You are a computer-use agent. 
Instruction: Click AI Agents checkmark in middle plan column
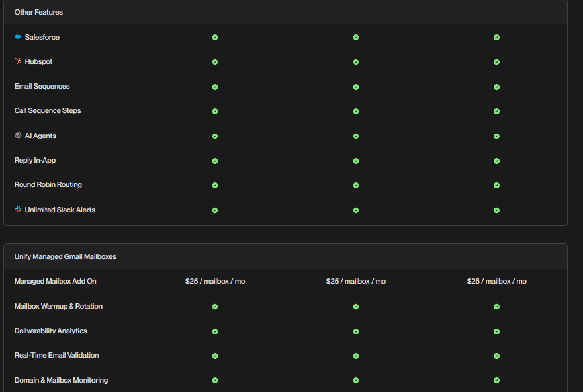tap(356, 136)
